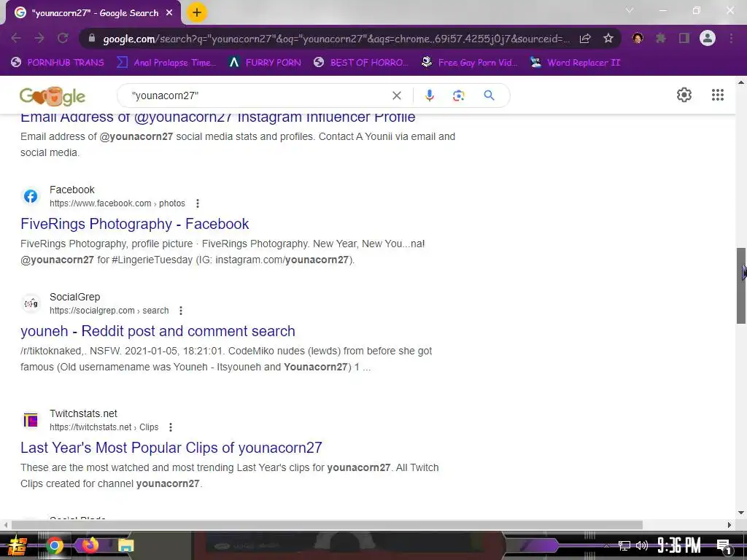Viewport: 747px width, 560px height.
Task: Open the tab search chevron
Action: tap(630, 10)
